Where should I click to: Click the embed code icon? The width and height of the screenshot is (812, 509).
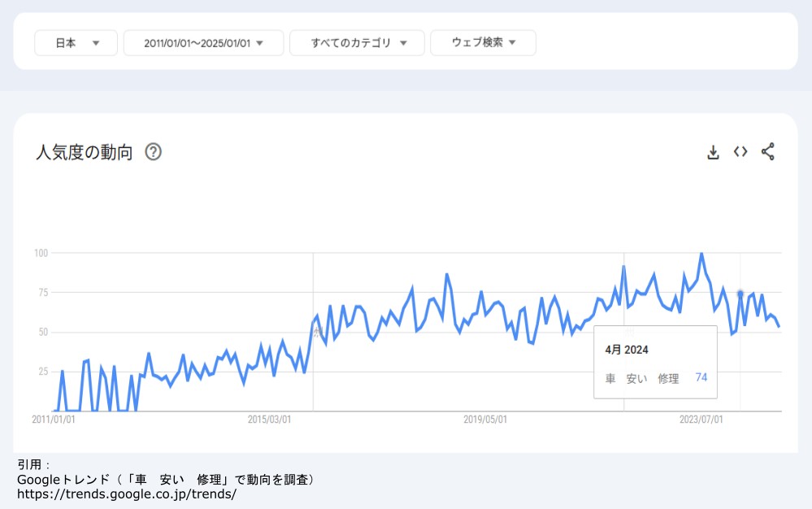pyautogui.click(x=740, y=151)
